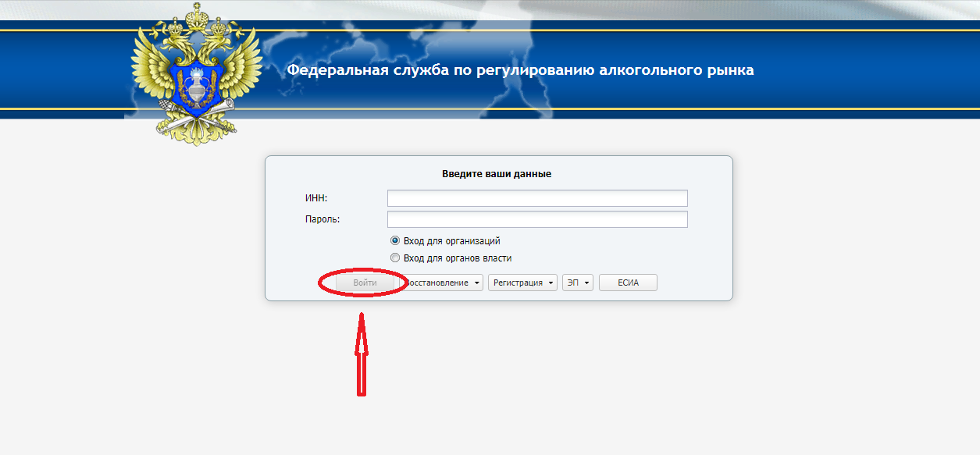Focus the Пароль password field
Screen dimensions: 980x455
[x=537, y=219]
